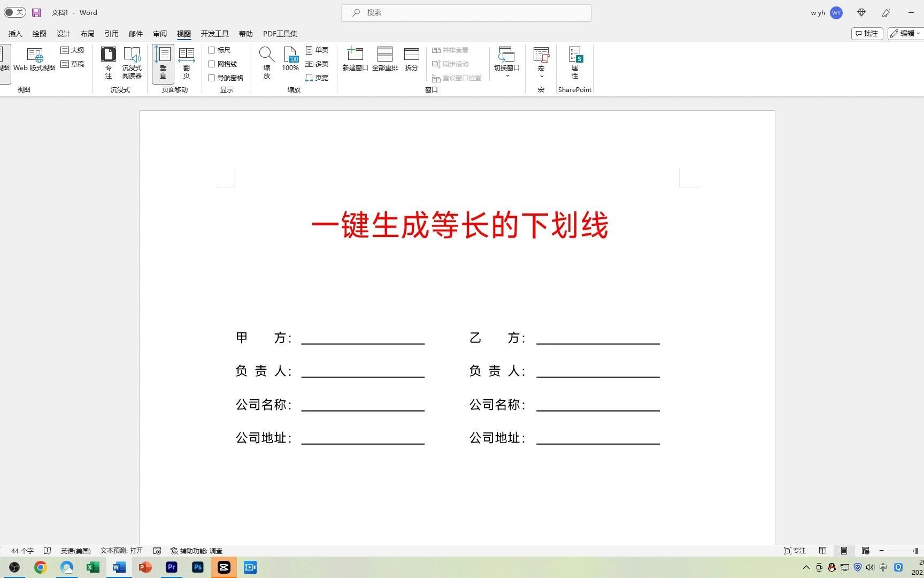
Task: Click Text Predictions: On status
Action: (x=121, y=551)
